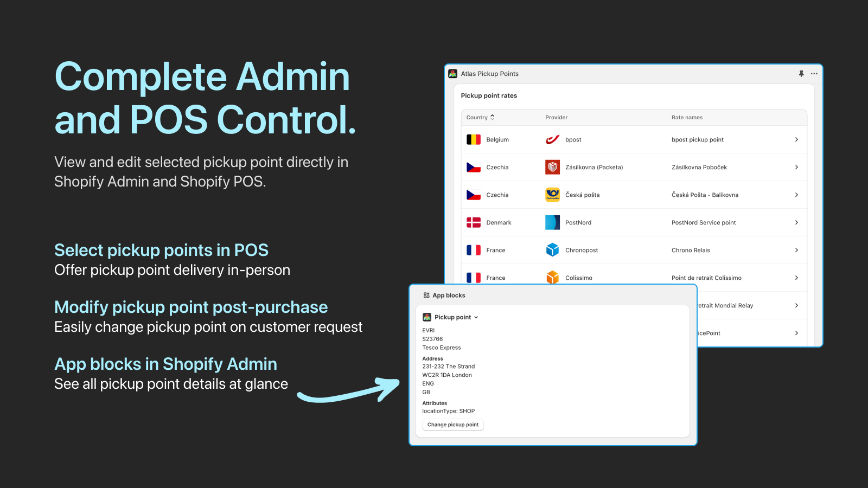
Task: Click the Colissimo provider logo
Action: point(552,277)
